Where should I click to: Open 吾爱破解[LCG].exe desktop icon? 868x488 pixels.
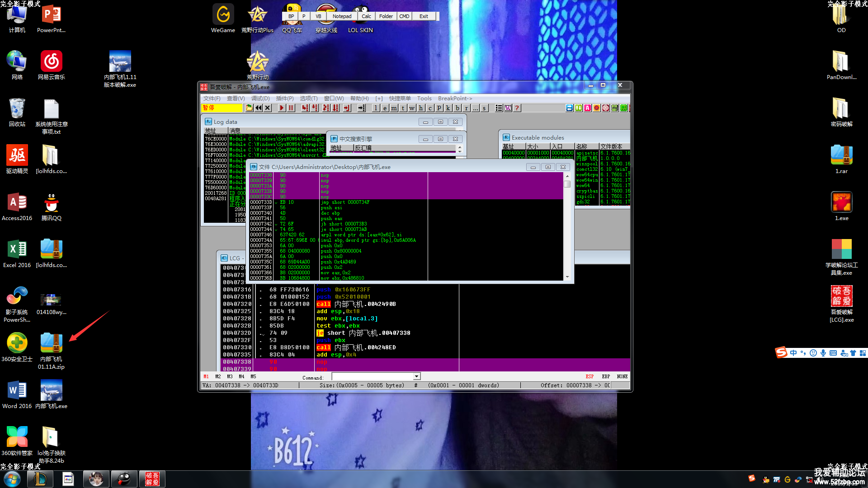pyautogui.click(x=841, y=303)
